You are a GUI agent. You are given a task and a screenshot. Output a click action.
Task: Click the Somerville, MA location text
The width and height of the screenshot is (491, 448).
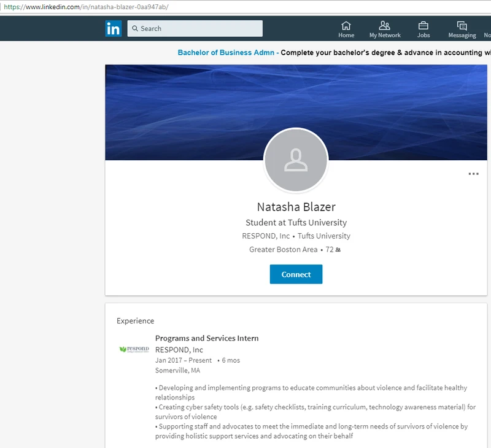coord(177,370)
